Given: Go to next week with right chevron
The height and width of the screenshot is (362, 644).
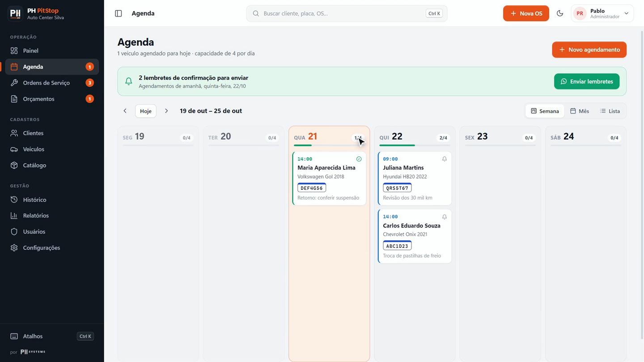Looking at the screenshot, I should (166, 111).
